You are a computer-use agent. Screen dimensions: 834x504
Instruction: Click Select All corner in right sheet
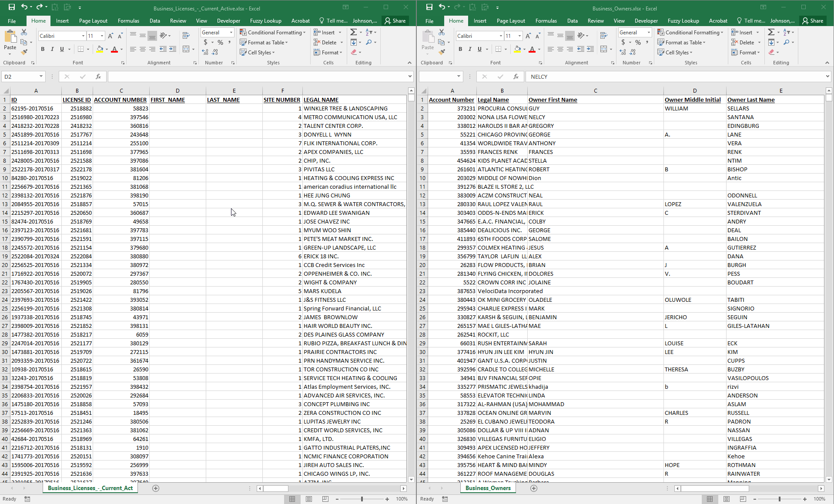click(x=423, y=90)
